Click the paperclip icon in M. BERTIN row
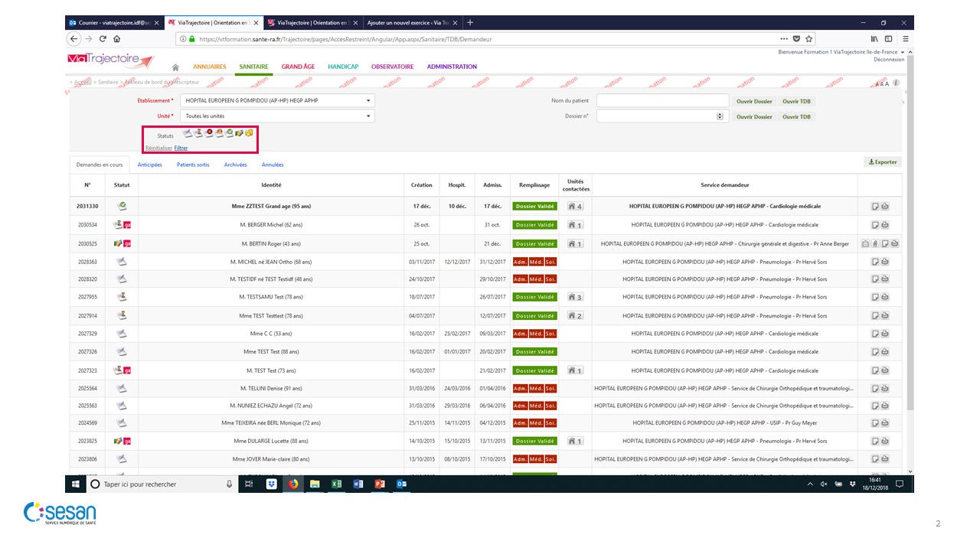The height and width of the screenshot is (551, 980). point(874,244)
